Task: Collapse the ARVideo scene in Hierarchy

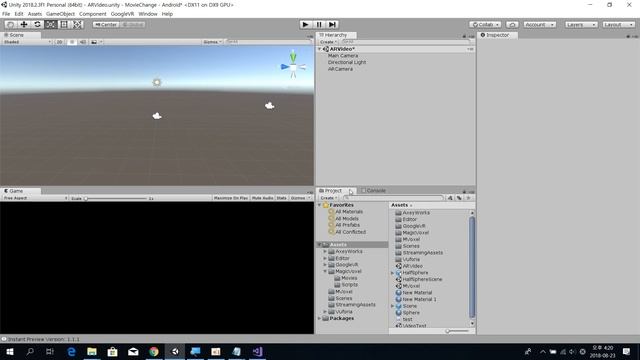Action: point(320,49)
